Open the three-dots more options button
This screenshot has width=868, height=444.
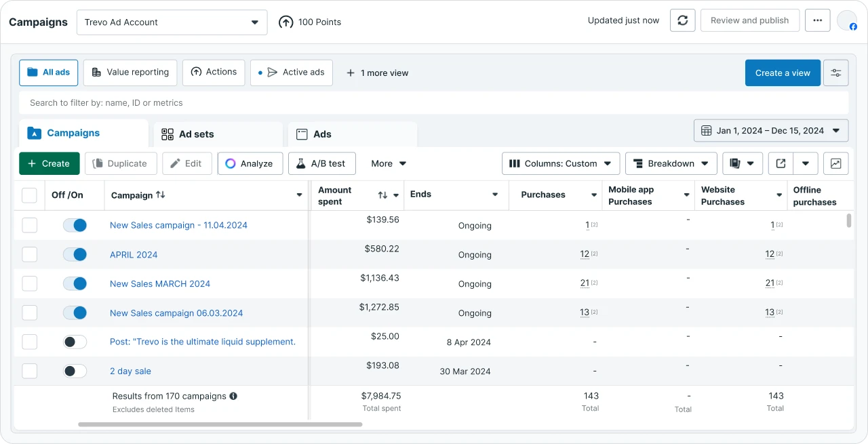point(817,20)
